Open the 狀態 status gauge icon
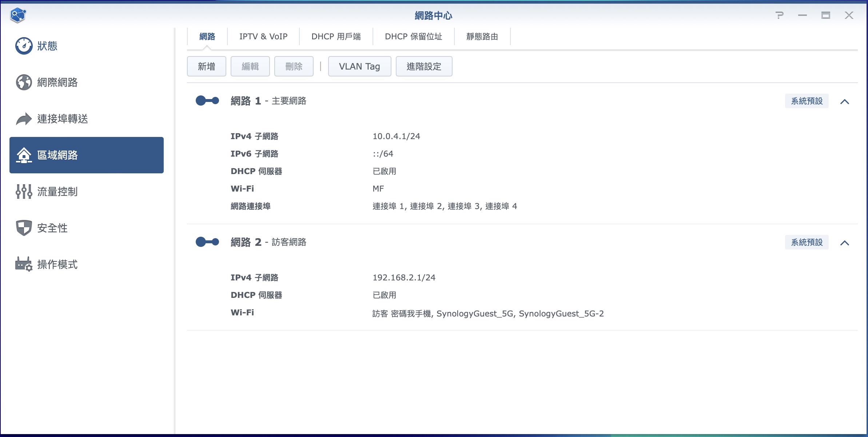 pyautogui.click(x=24, y=46)
